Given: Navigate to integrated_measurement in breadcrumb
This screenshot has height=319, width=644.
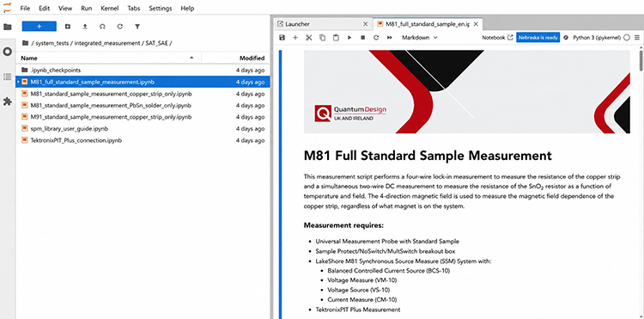Looking at the screenshot, I should 108,43.
